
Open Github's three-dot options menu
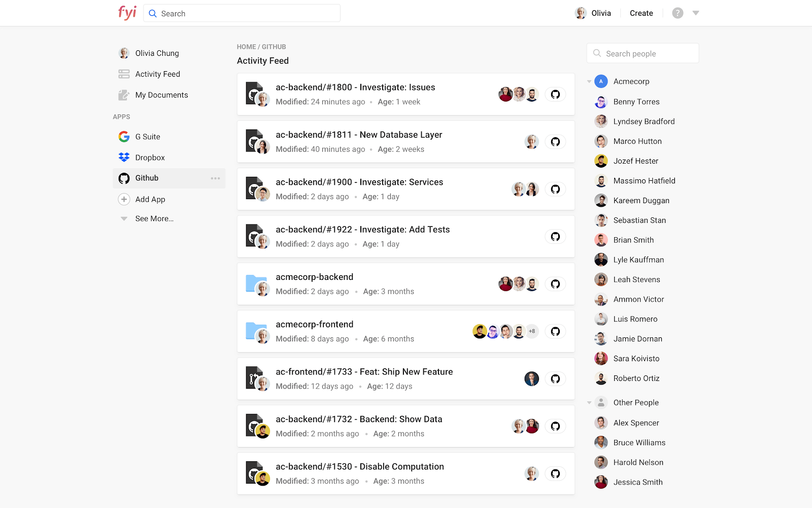pyautogui.click(x=215, y=178)
